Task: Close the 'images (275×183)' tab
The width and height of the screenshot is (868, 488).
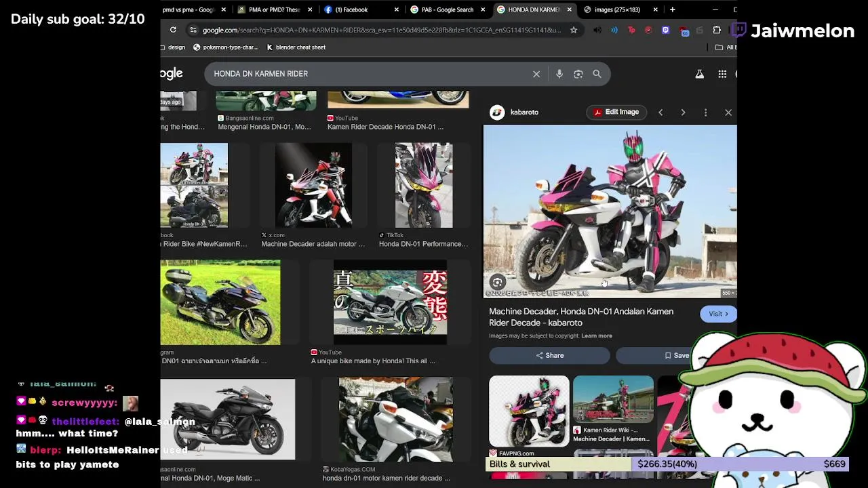Action: (655, 9)
